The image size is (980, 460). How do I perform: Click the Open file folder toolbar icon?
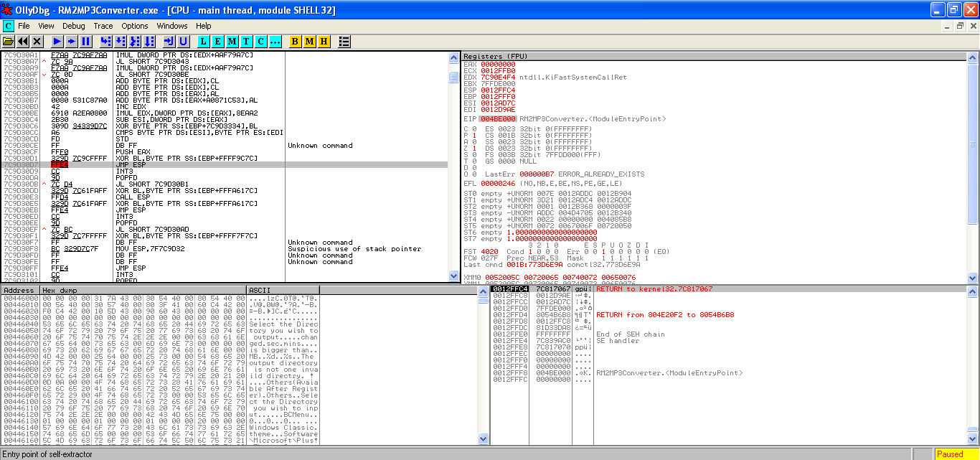tap(9, 42)
